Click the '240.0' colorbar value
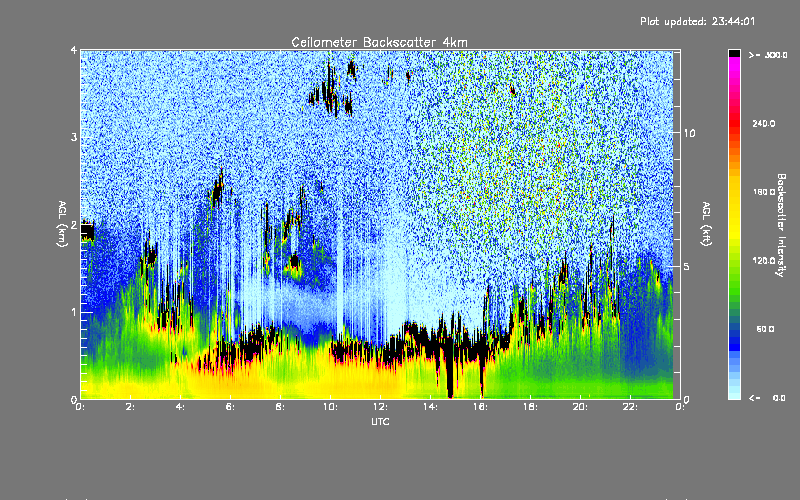The height and width of the screenshot is (500, 800). tap(763, 124)
